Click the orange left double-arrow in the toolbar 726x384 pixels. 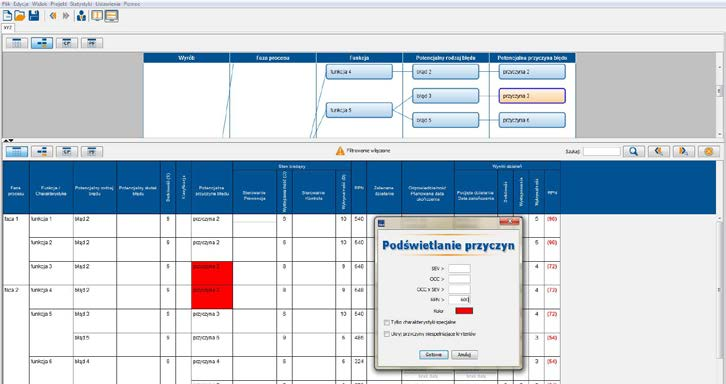(53, 16)
